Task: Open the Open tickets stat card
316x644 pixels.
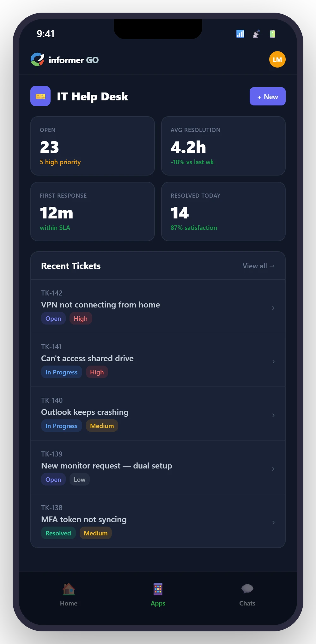Action: tap(93, 146)
